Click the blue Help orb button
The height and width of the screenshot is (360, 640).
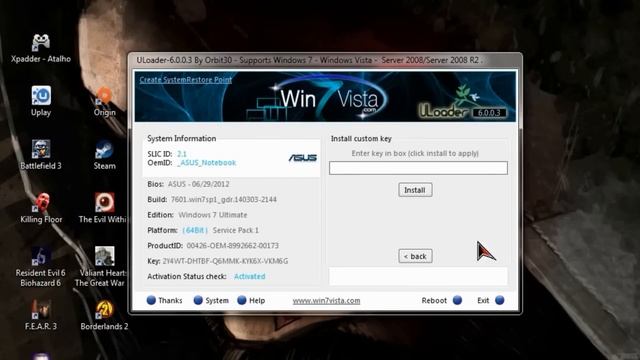click(x=242, y=300)
